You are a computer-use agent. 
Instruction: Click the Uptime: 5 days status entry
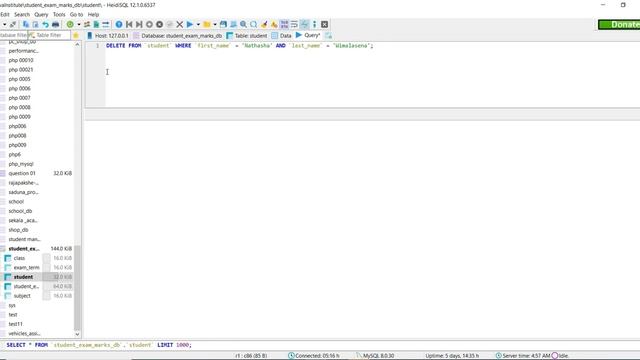click(452, 356)
